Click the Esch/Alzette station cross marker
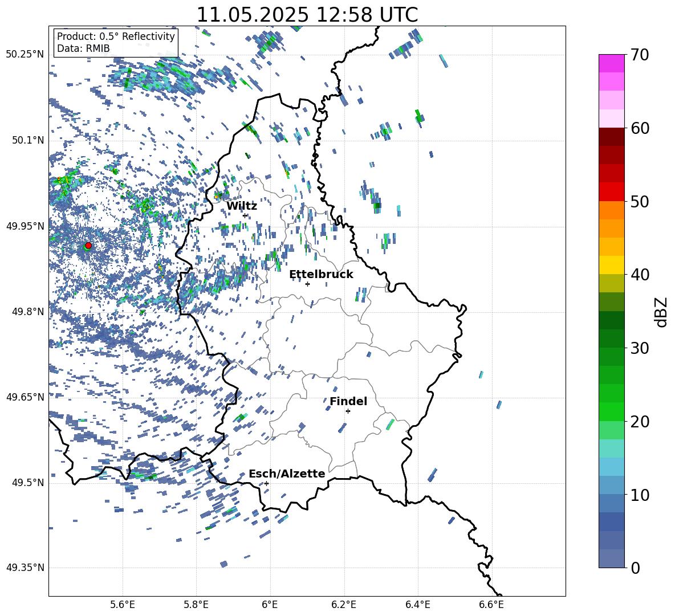Image resolution: width=675 pixels, height=616 pixels. 266,483
